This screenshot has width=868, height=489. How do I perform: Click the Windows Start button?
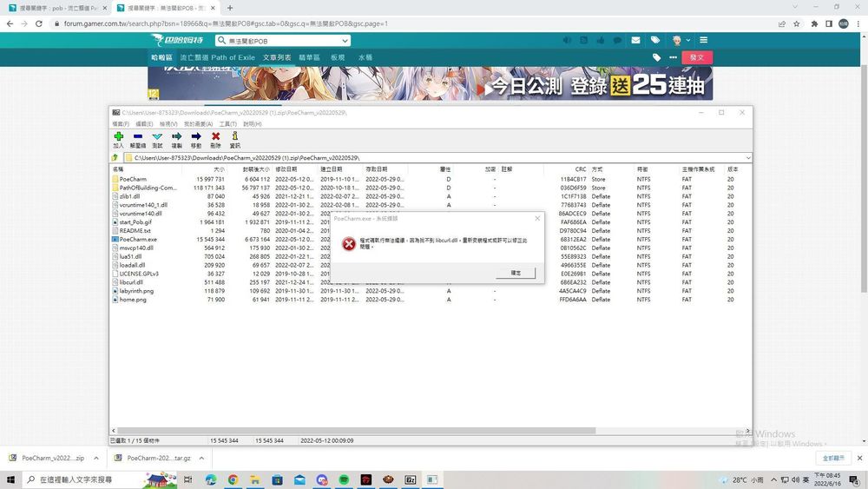coord(11,479)
